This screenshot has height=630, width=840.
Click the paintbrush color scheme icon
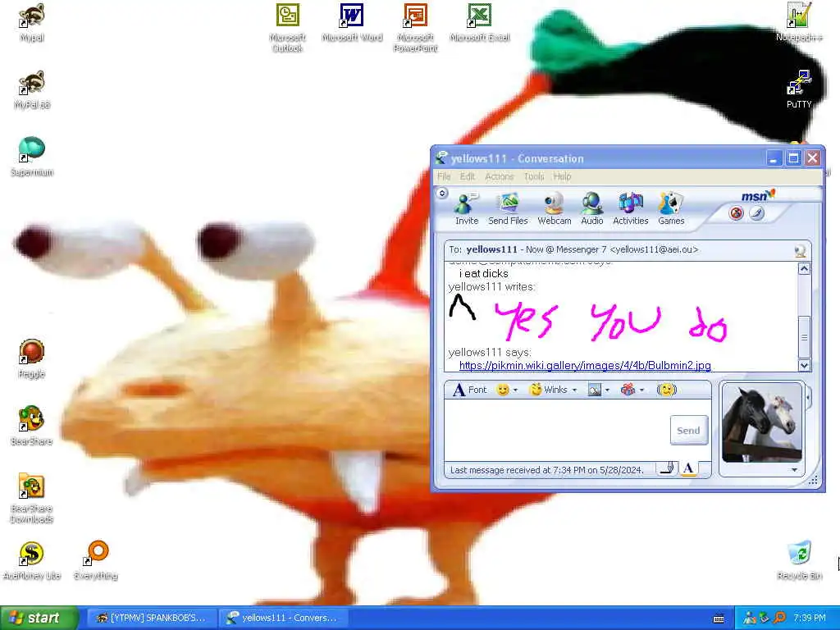point(756,214)
